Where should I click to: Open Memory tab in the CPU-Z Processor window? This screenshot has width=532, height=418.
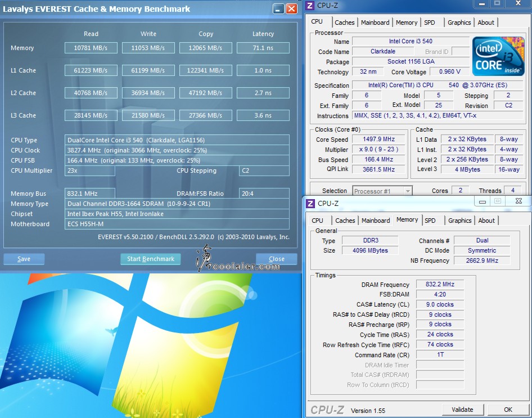(407, 23)
